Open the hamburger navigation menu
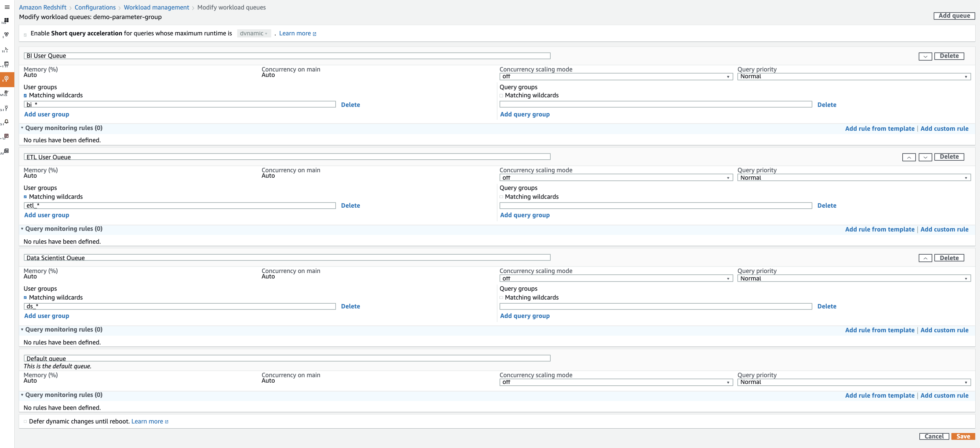 tap(7, 7)
